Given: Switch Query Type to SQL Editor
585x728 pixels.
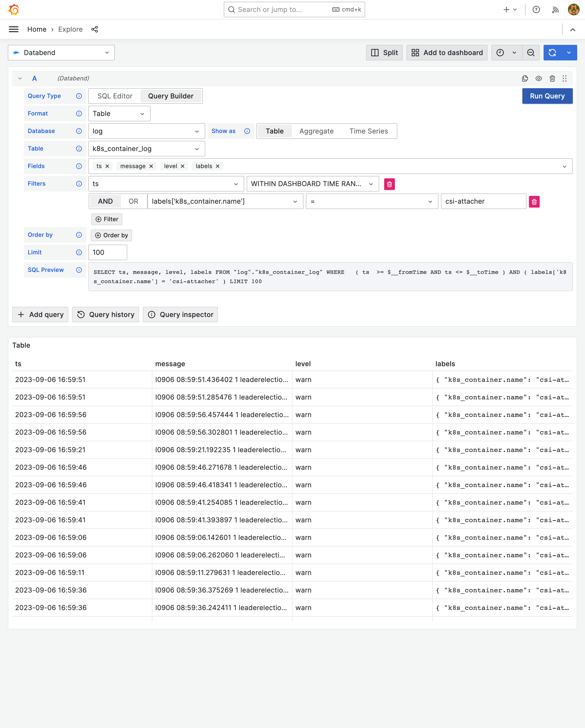Looking at the screenshot, I should coord(115,96).
